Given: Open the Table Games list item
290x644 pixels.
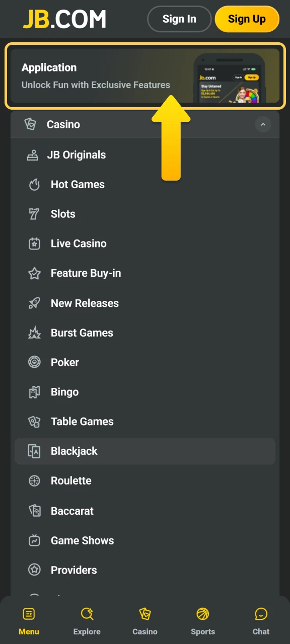Looking at the screenshot, I should (82, 422).
